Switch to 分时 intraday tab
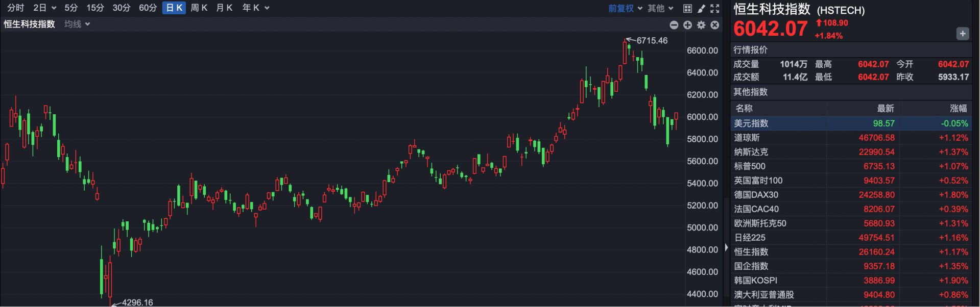This screenshot has height=307, width=980. 15,8
